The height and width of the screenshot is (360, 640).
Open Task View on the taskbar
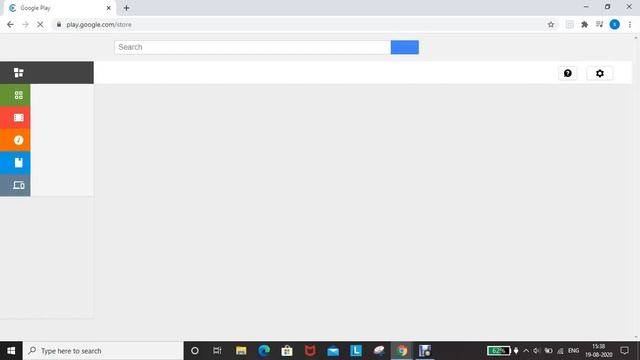[217, 351]
